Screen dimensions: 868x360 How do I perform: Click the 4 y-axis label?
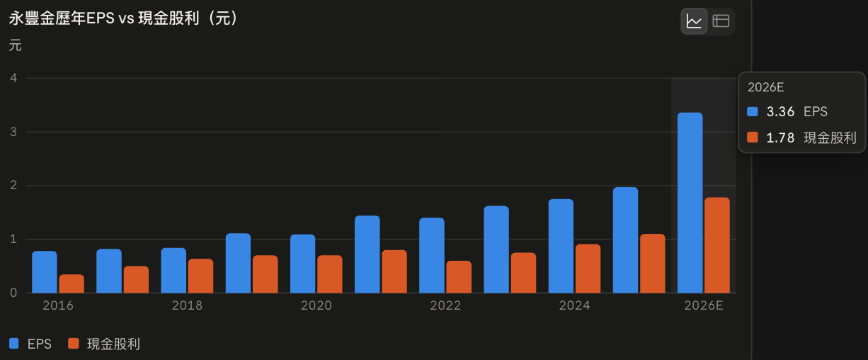tap(13, 78)
